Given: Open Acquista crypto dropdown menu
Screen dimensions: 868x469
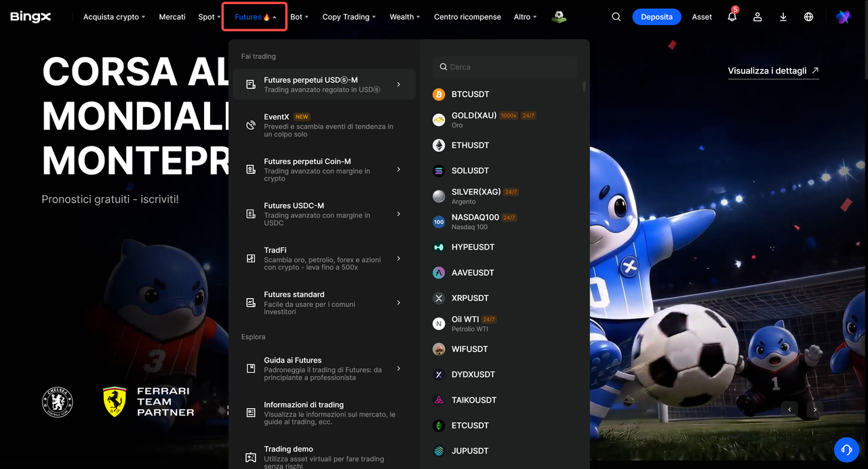Looking at the screenshot, I should point(114,17).
